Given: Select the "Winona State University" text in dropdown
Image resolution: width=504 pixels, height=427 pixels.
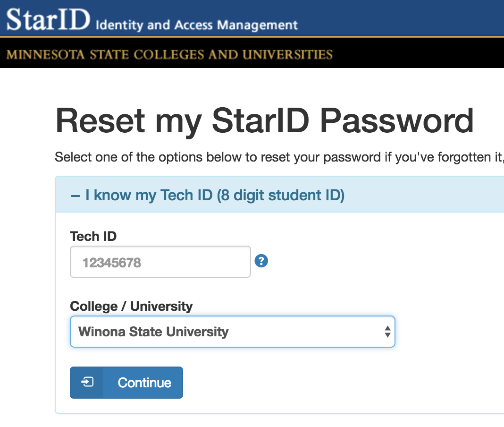Looking at the screenshot, I should coord(153,332).
